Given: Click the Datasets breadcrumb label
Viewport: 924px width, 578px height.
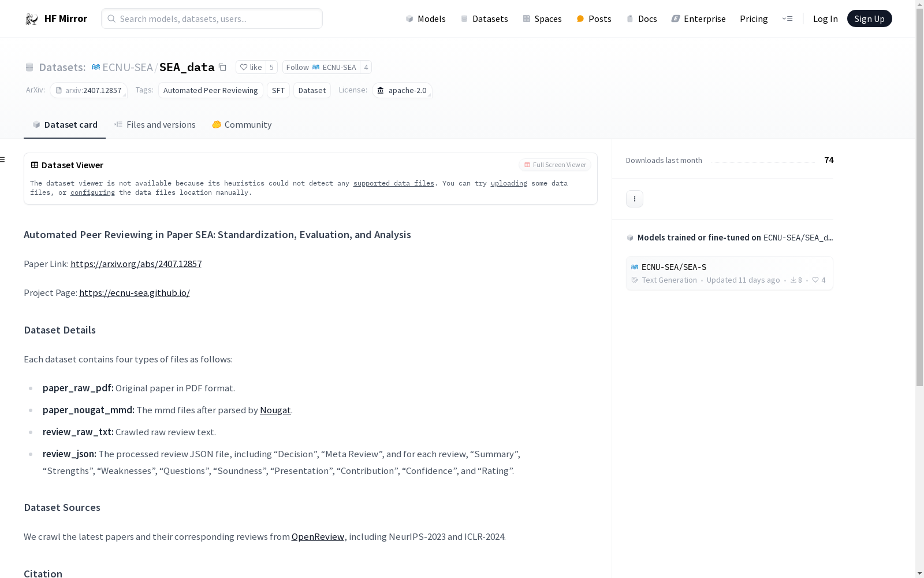Looking at the screenshot, I should (62, 67).
